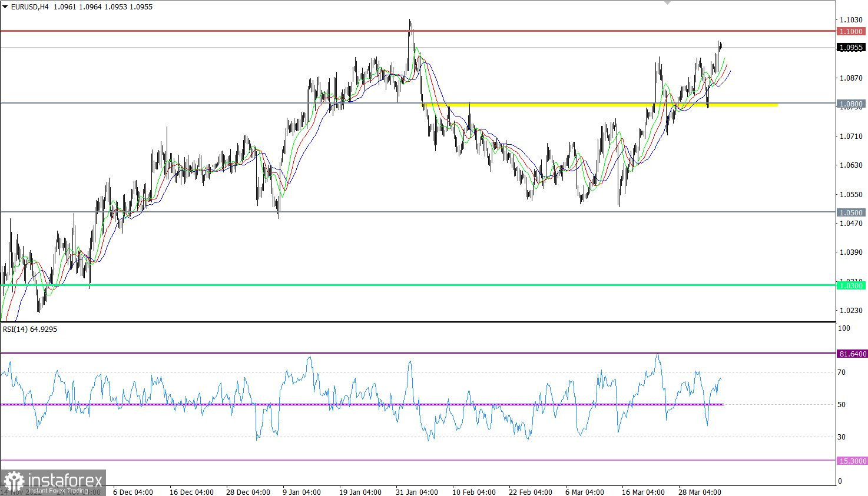The width and height of the screenshot is (868, 496).
Task: Click the 28 Mar 04:00 time label
Action: coord(700,492)
